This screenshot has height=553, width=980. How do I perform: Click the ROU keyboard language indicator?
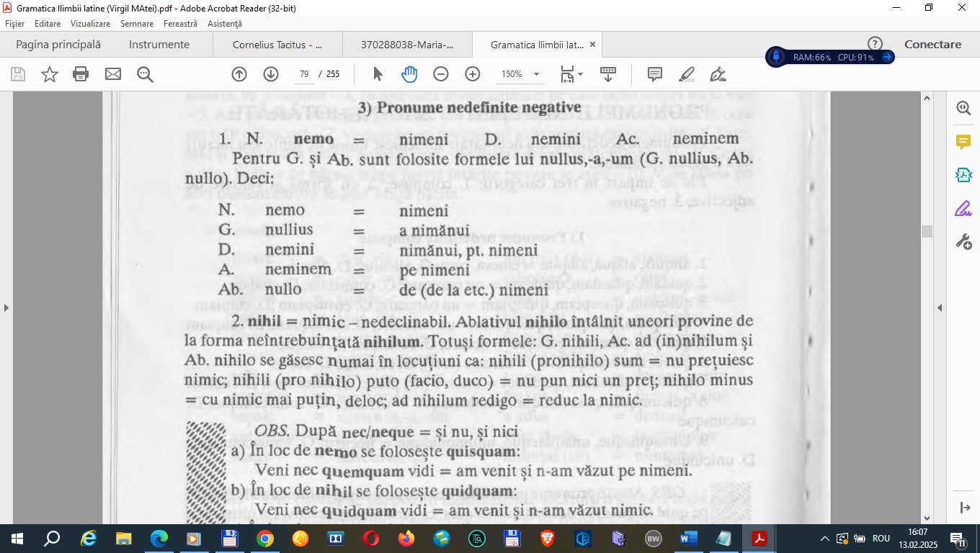(881, 539)
